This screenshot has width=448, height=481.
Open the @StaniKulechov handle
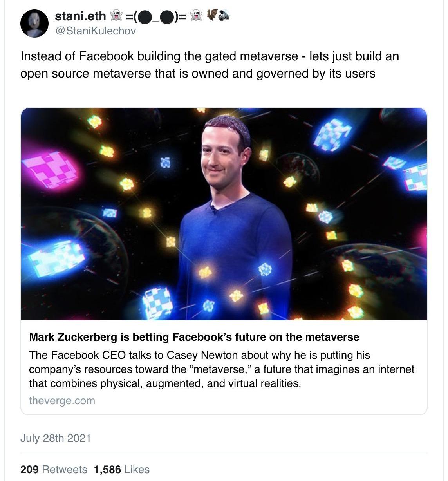(96, 31)
